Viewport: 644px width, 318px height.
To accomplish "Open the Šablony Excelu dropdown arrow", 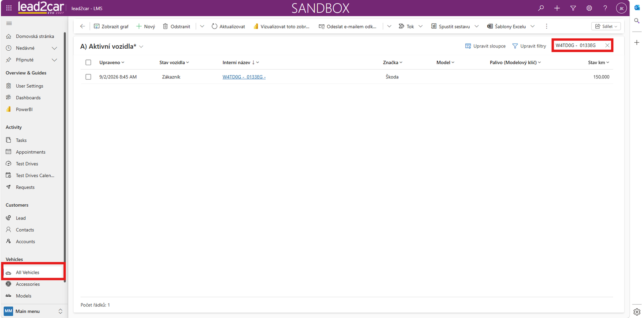I will [533, 27].
